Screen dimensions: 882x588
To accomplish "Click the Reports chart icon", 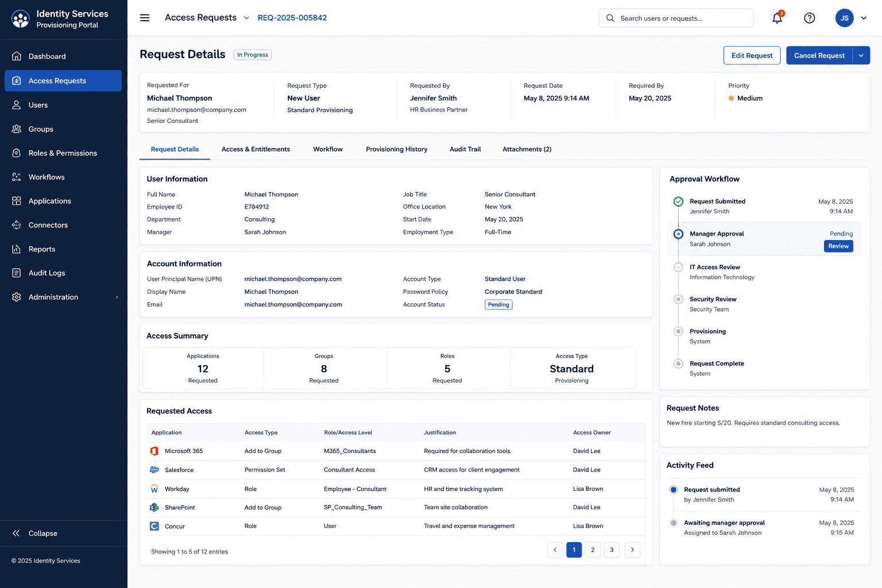I will (17, 249).
